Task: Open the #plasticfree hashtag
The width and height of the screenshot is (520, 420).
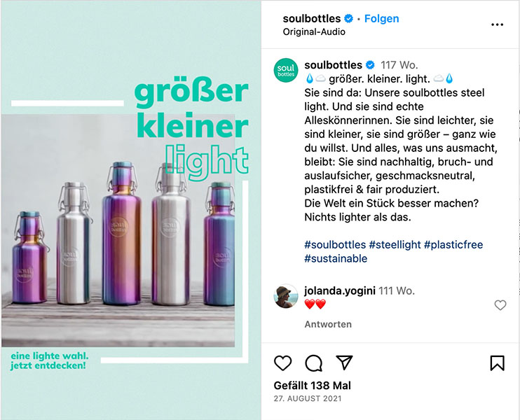Action: [453, 245]
